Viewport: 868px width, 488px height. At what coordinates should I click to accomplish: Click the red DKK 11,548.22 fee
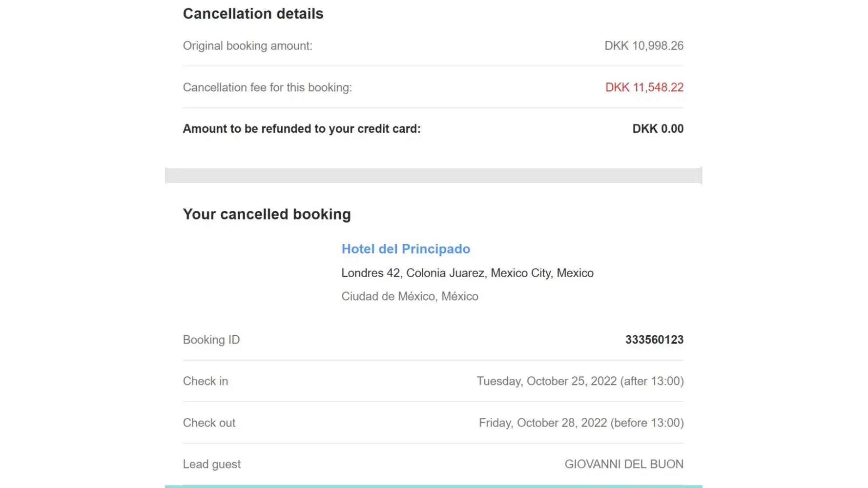point(644,87)
